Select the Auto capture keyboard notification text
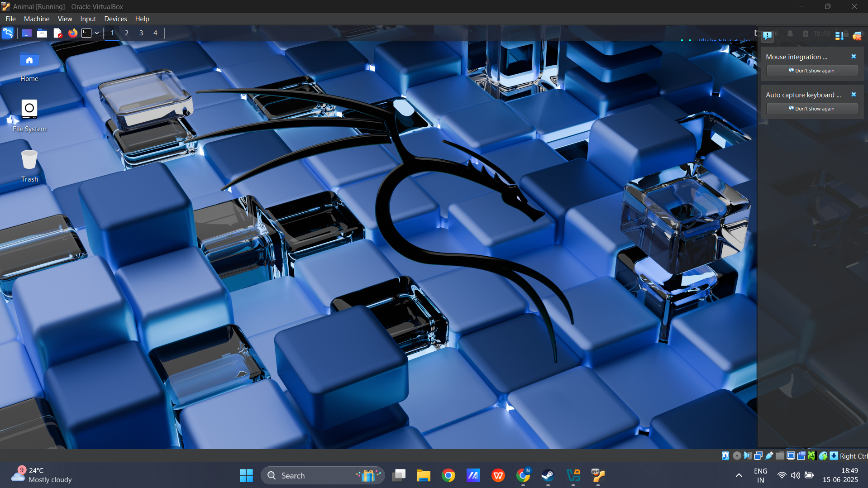 coord(803,95)
